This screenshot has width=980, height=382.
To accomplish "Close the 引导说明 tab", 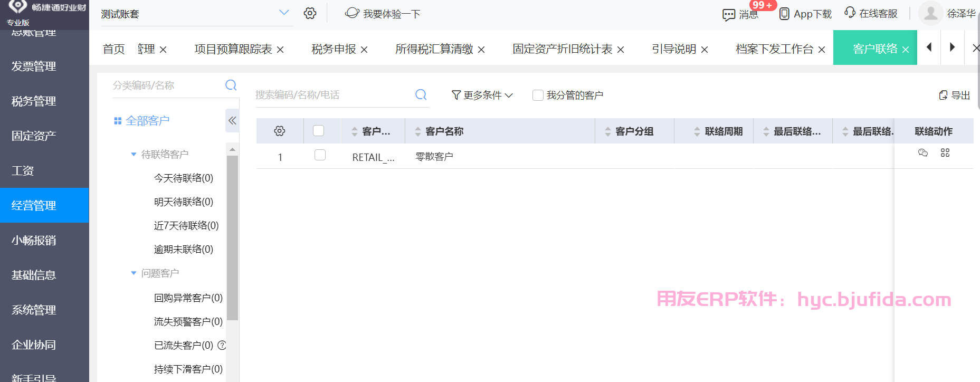I will pyautogui.click(x=705, y=50).
